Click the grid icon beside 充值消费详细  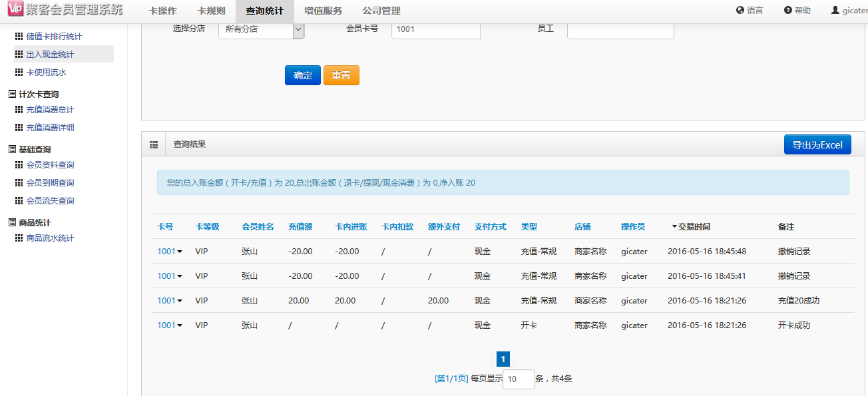[19, 128]
